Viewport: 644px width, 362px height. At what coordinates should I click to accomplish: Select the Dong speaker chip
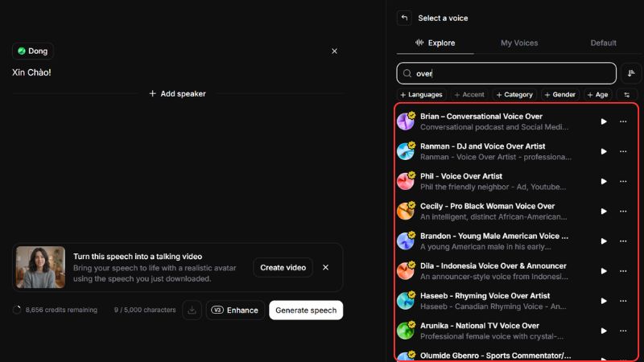(32, 51)
